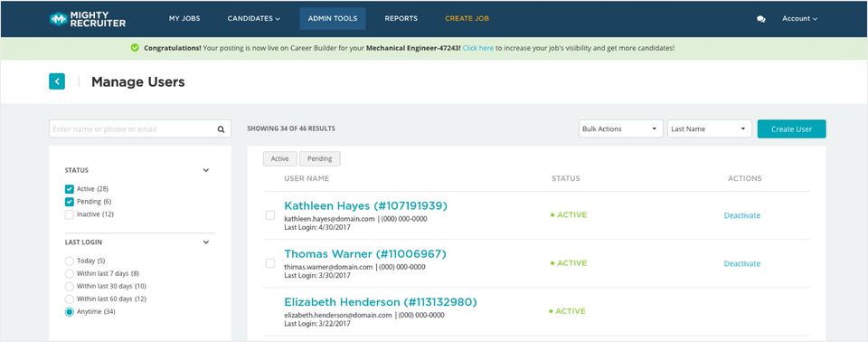Deactivate Thomas Warner
The height and width of the screenshot is (342, 868).
tap(741, 264)
